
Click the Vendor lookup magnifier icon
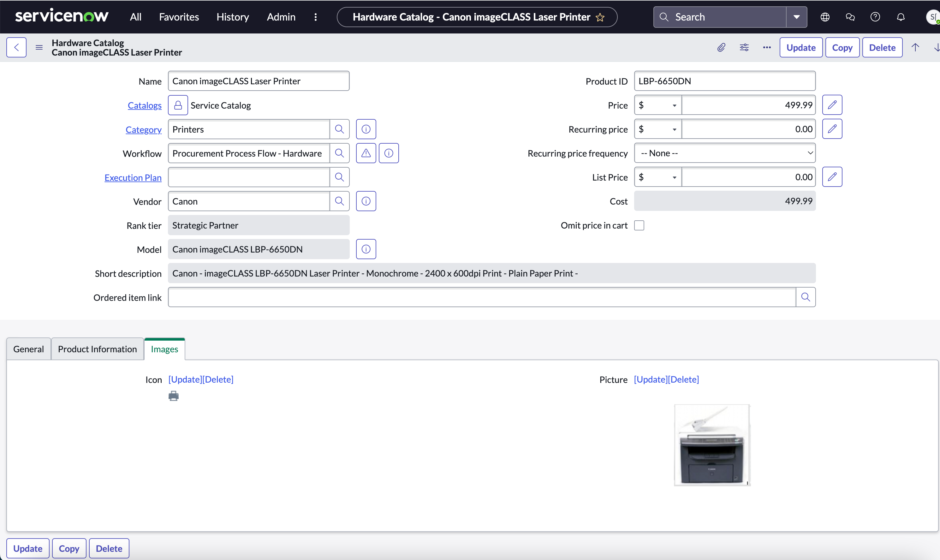tap(340, 201)
